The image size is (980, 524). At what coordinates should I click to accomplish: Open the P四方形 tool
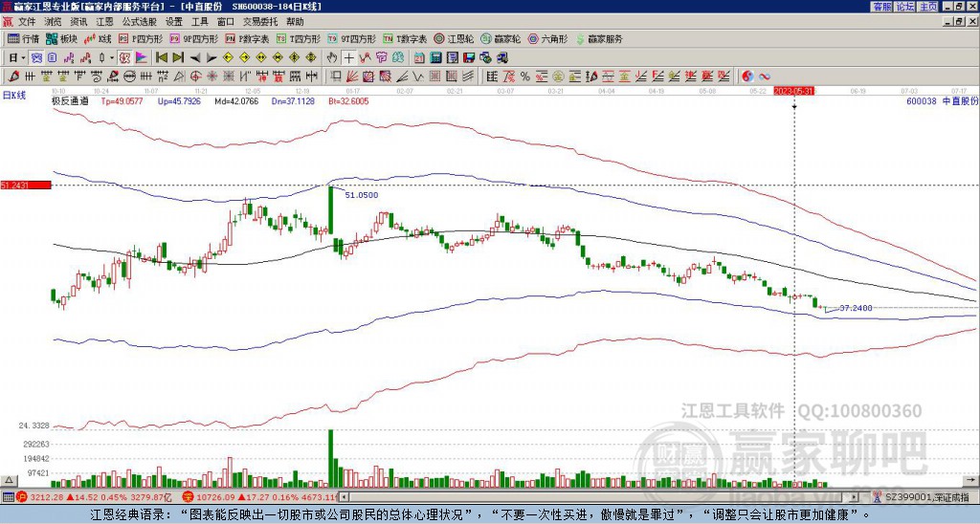pyautogui.click(x=142, y=38)
